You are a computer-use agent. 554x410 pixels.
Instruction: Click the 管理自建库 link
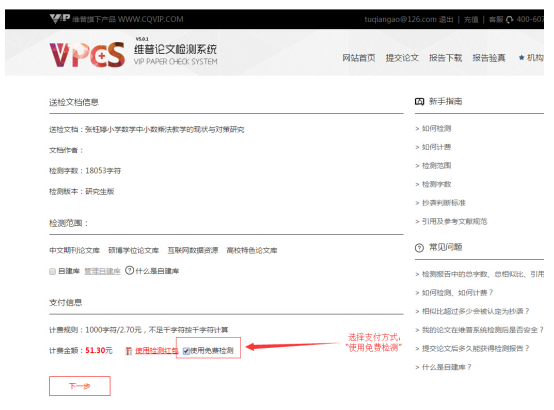point(102,271)
